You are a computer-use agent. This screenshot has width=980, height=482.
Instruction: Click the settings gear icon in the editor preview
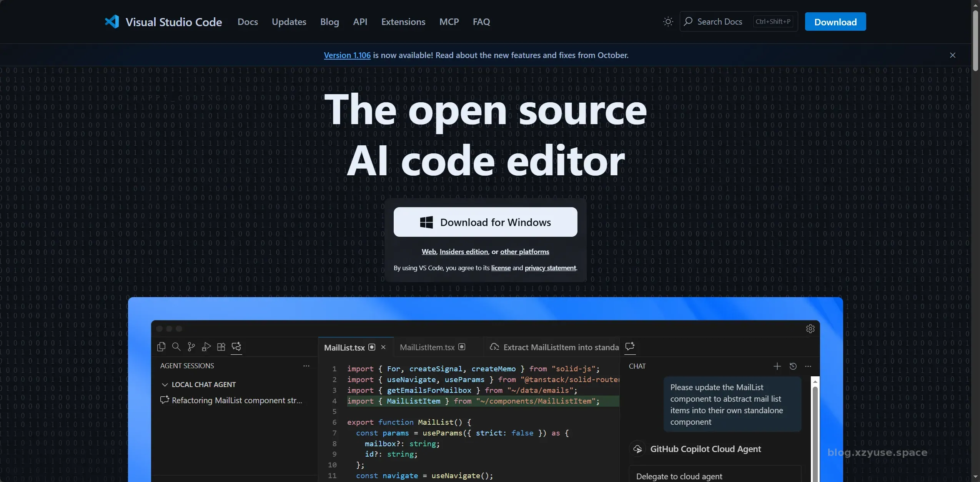tap(810, 329)
